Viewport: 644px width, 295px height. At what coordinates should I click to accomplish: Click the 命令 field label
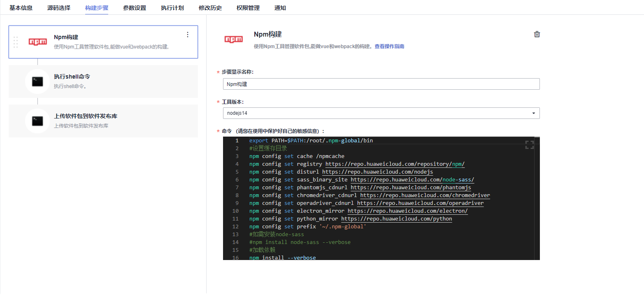[273, 131]
